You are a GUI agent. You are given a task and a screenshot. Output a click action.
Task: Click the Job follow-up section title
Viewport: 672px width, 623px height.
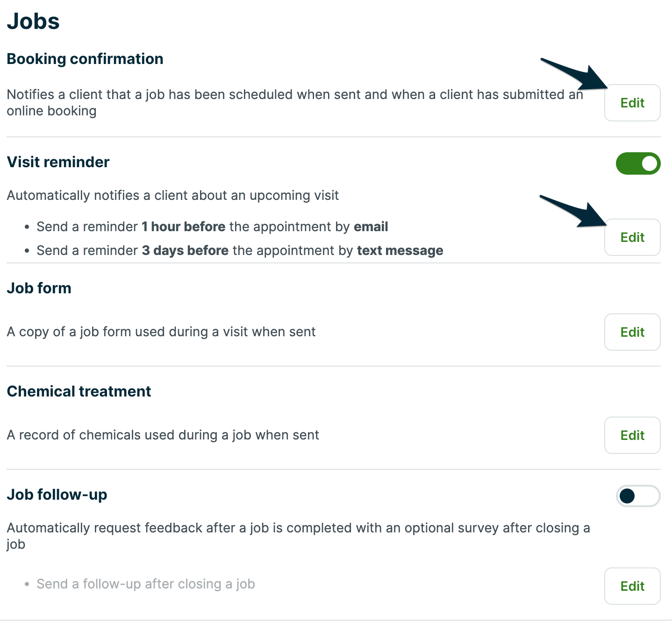[x=57, y=495]
